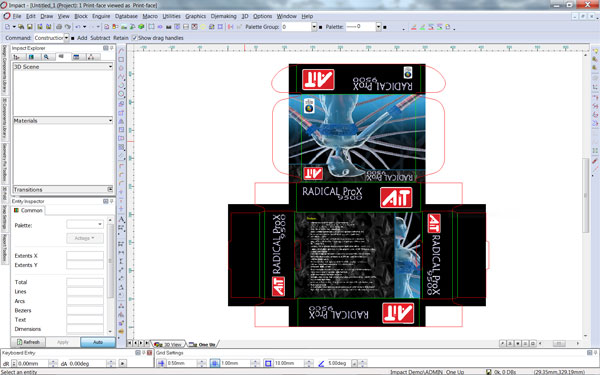Screen dimensions: 600x375
Task: Click the magnifier tab icon in Impact Explorer
Action: (x=46, y=57)
